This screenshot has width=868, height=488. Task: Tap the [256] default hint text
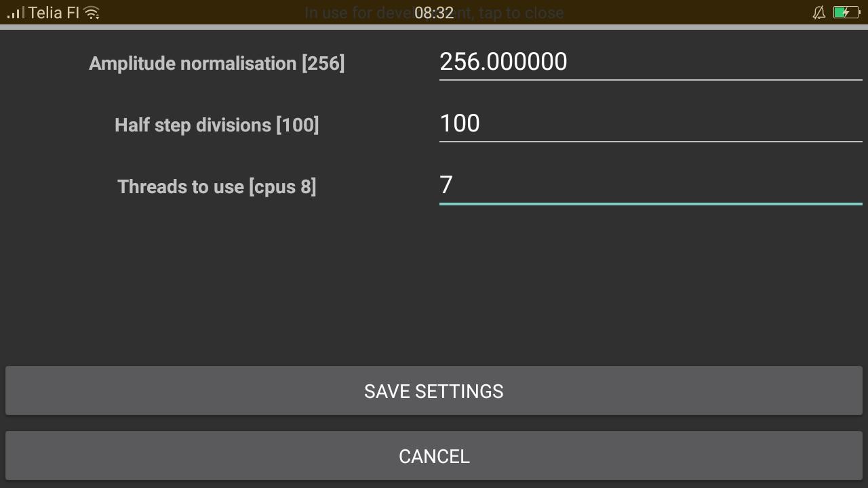click(x=323, y=64)
